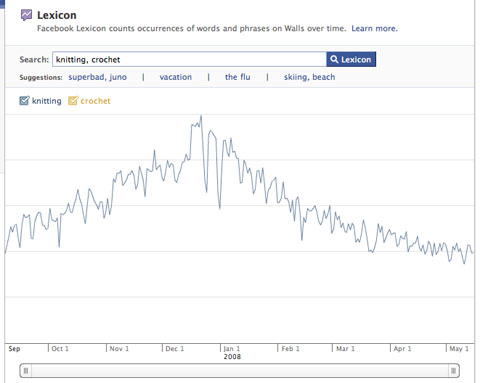The height and width of the screenshot is (383, 480).
Task: Click the search field containing knitting, crochet
Action: [189, 59]
